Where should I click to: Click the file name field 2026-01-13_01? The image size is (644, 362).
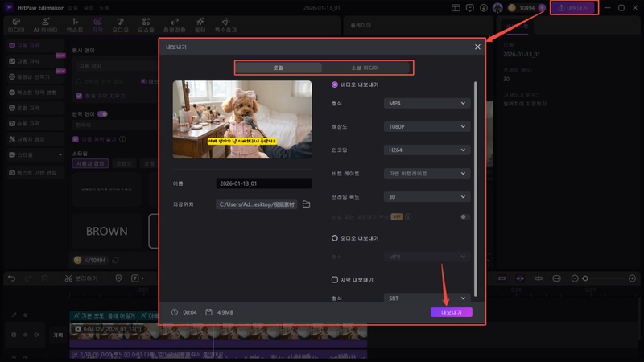coord(263,183)
